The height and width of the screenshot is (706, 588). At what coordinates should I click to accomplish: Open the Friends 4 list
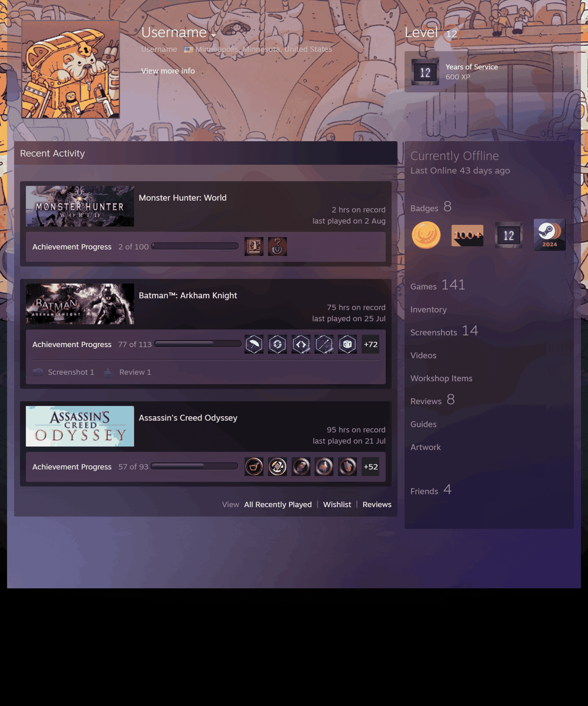point(431,490)
